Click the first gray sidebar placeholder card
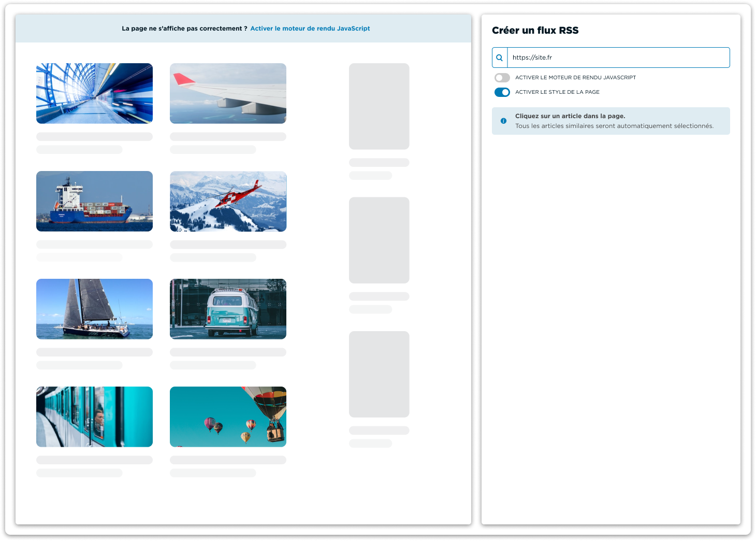This screenshot has height=541, width=756. coord(379,106)
